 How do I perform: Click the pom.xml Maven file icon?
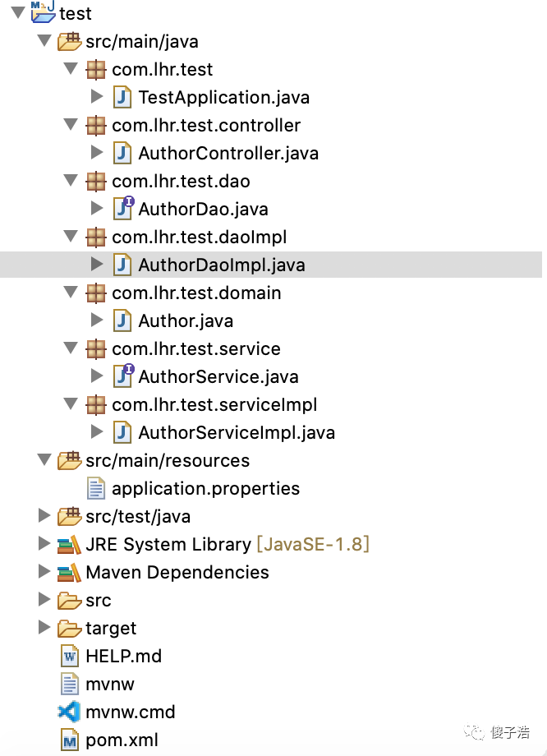coord(70,740)
